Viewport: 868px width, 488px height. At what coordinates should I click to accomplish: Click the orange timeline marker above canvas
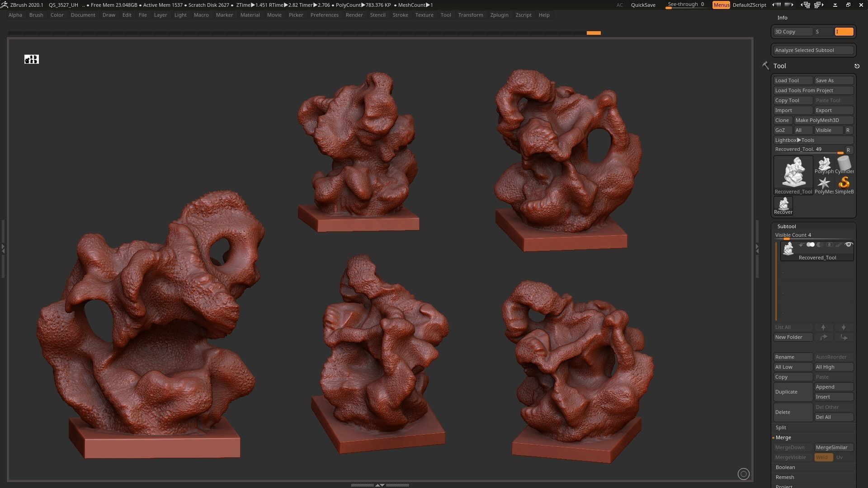point(594,33)
